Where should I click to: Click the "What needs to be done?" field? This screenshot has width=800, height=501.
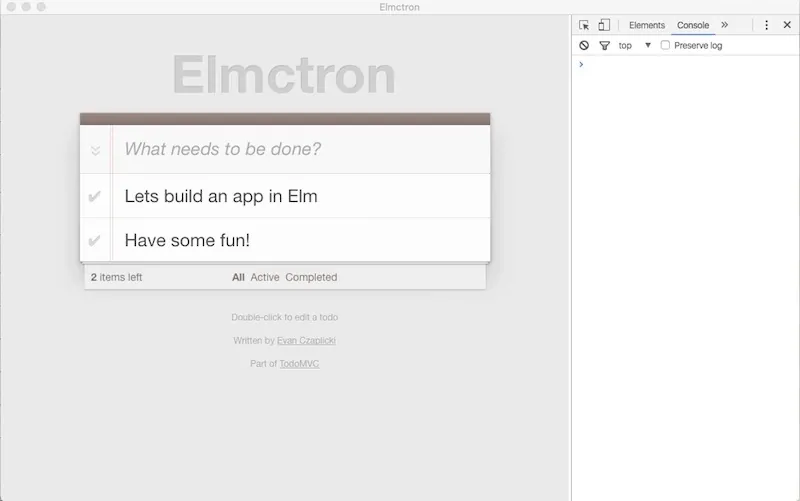tap(300, 150)
